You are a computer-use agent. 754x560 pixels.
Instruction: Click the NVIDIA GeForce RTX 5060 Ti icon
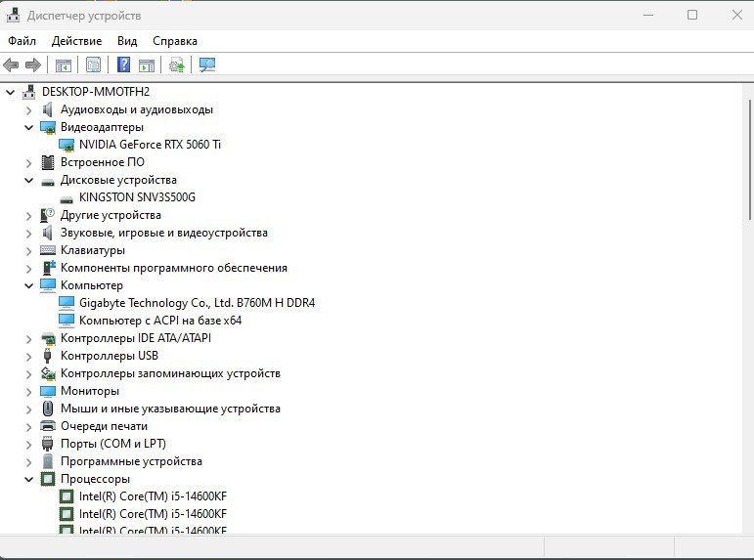pyautogui.click(x=67, y=145)
